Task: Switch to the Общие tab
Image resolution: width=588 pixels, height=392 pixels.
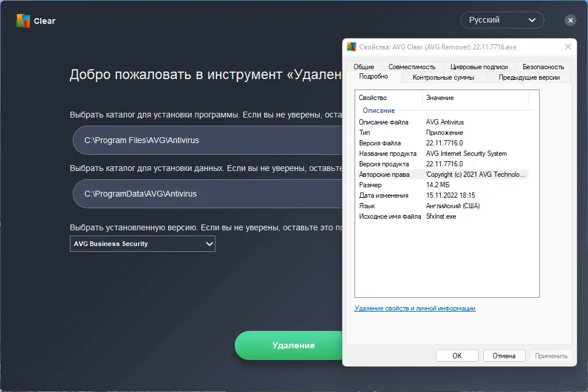Action: [364, 67]
